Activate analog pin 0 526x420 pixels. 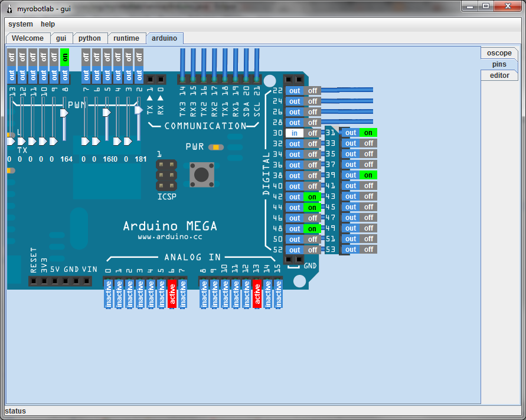tap(109, 294)
